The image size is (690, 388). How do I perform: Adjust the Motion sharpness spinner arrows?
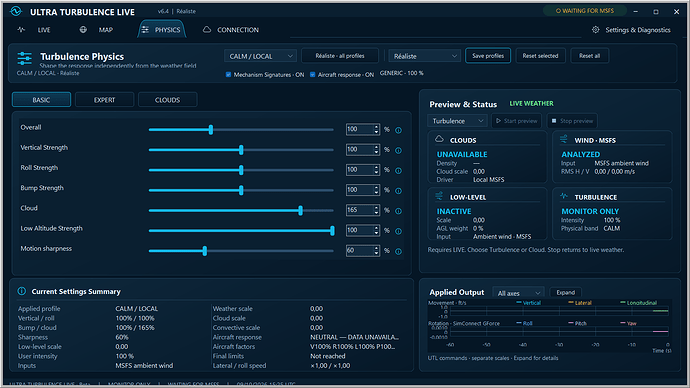[x=376, y=251]
